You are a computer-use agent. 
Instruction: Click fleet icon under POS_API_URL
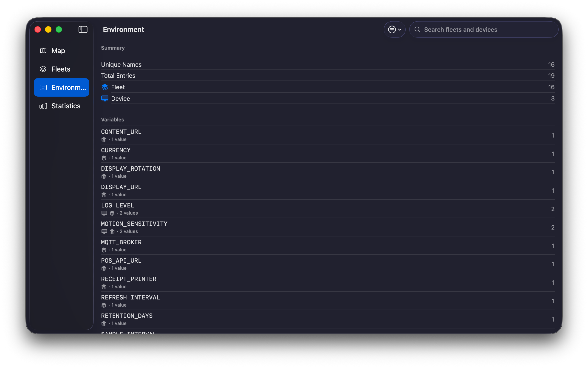click(x=104, y=268)
